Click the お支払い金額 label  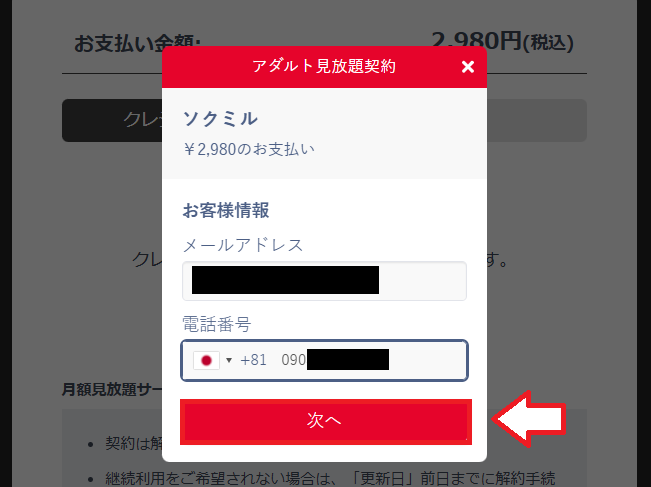137,44
